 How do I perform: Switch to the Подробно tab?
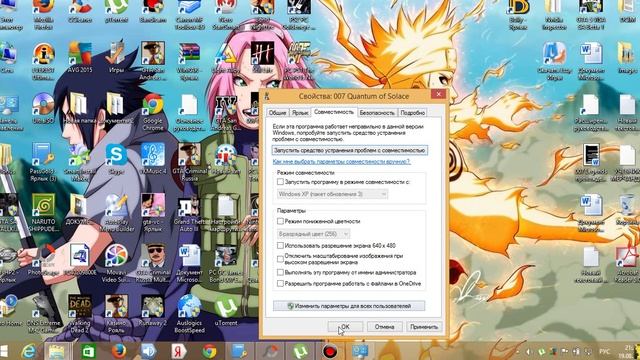coord(413,113)
